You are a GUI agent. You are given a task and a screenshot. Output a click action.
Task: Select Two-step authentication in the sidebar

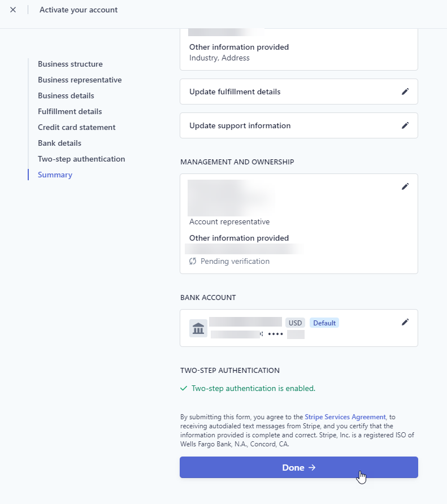point(81,159)
